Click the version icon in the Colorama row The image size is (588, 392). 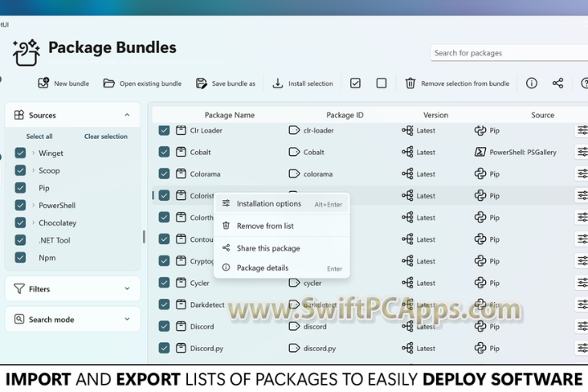pyautogui.click(x=408, y=174)
